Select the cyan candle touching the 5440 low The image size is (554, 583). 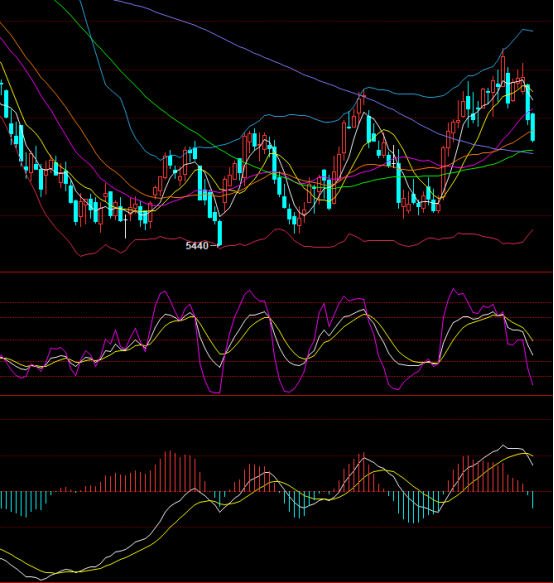(x=220, y=233)
